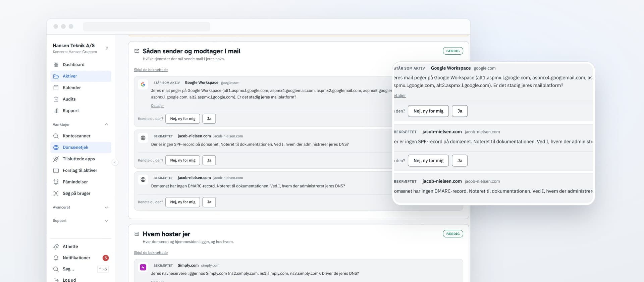Click the Tilsluttede apps plug icon

[56, 159]
